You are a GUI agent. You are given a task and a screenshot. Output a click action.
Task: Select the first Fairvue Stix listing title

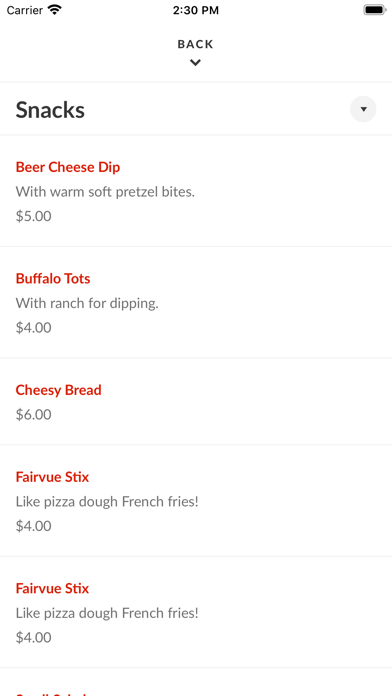pyautogui.click(x=52, y=477)
